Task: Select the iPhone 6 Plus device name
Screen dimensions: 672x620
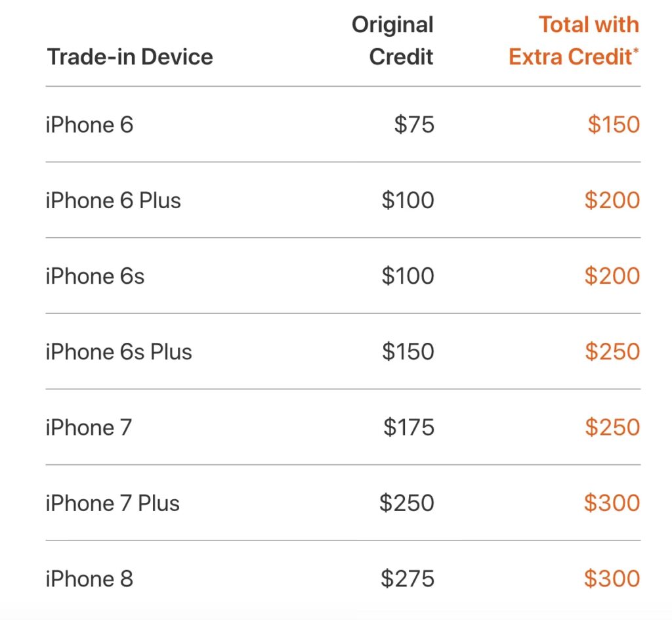Action: coord(113,200)
